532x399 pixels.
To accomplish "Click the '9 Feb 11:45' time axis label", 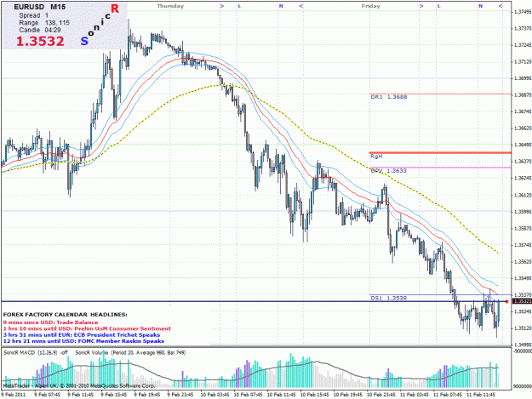I will [x=80, y=395].
